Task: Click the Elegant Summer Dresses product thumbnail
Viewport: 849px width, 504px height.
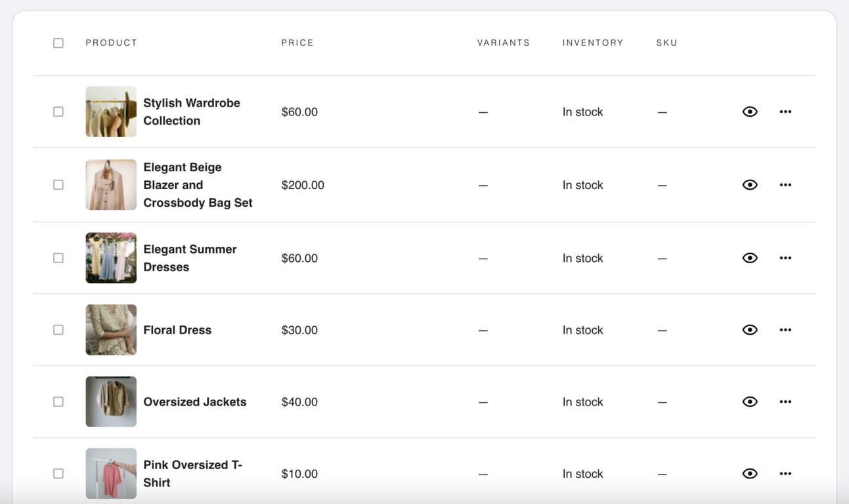Action: 110,257
